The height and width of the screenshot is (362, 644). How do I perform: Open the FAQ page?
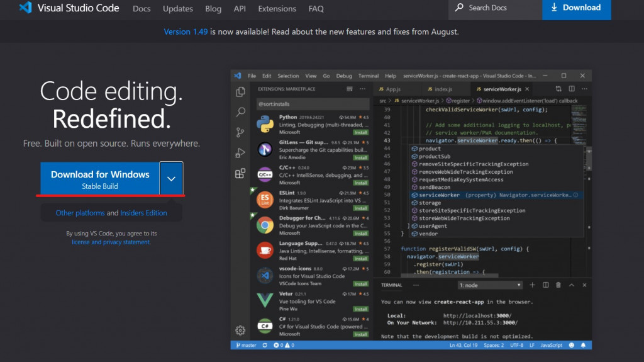coord(316,9)
